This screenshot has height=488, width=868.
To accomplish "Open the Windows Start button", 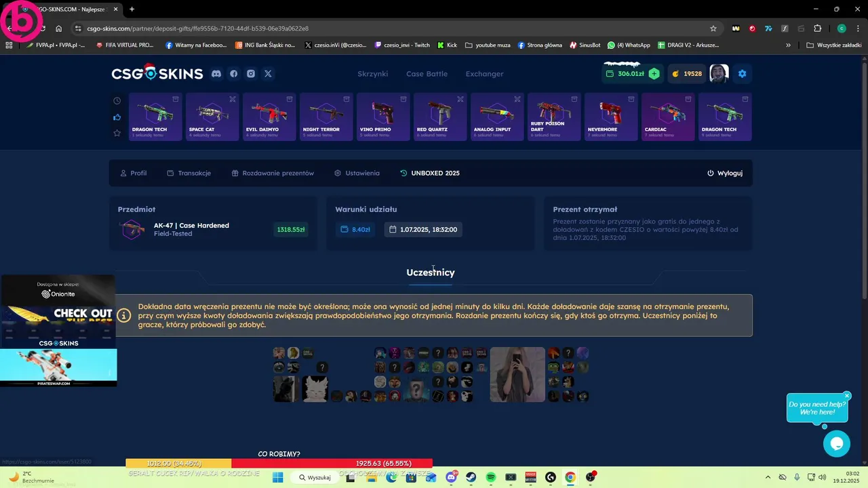I will pos(277,477).
